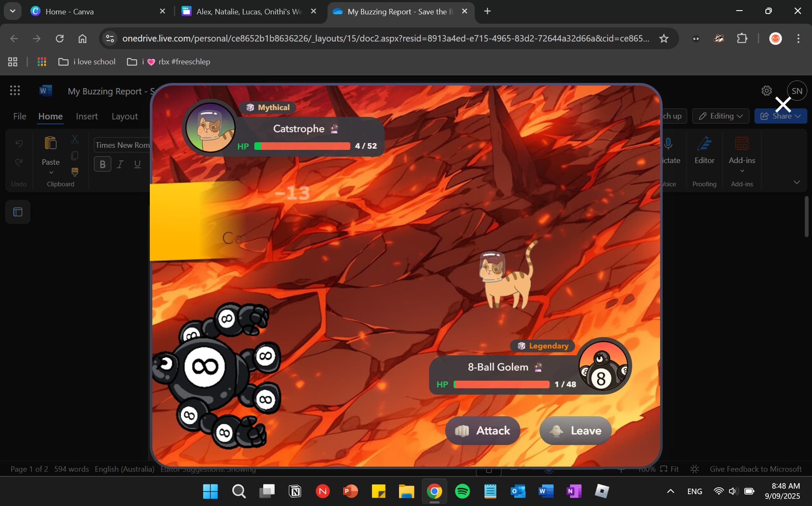Click the Paste clipboard icon
The width and height of the screenshot is (812, 506).
pyautogui.click(x=50, y=144)
